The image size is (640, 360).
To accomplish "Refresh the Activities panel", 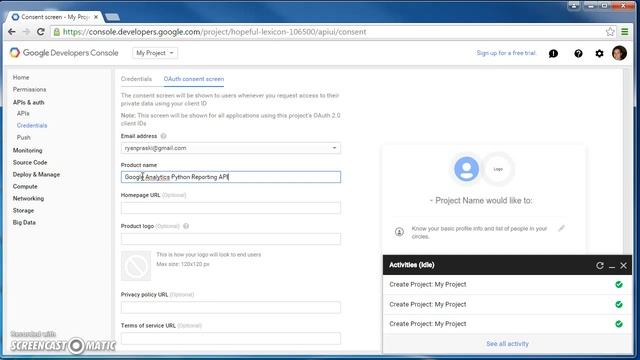I will pyautogui.click(x=600, y=265).
